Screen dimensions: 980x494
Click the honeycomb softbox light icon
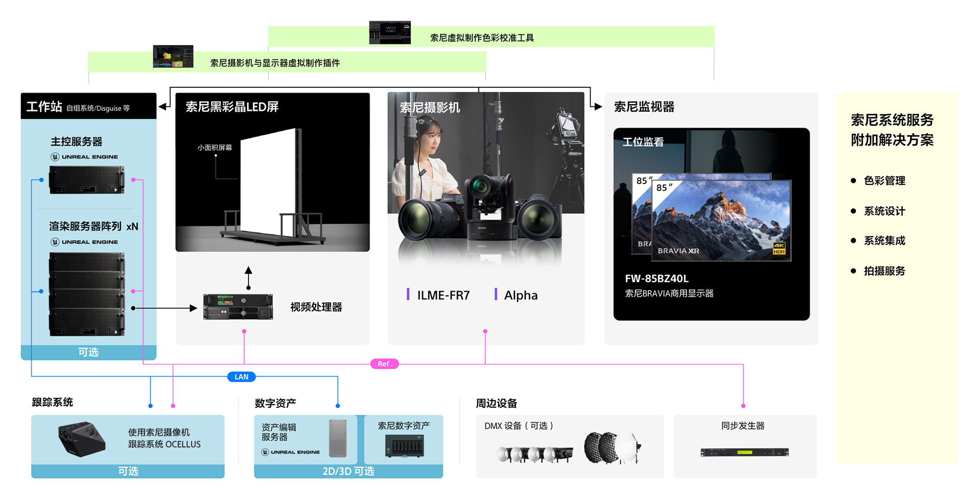click(x=602, y=447)
